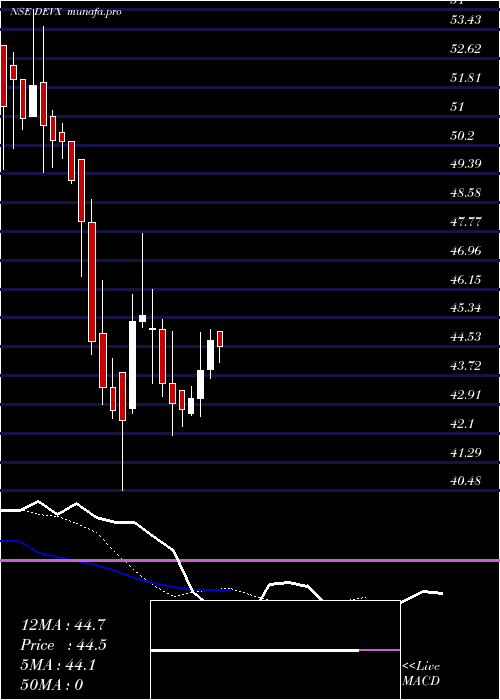The image size is (500, 700).
Task: Click the 50MA : 0 readout
Action: point(52,685)
